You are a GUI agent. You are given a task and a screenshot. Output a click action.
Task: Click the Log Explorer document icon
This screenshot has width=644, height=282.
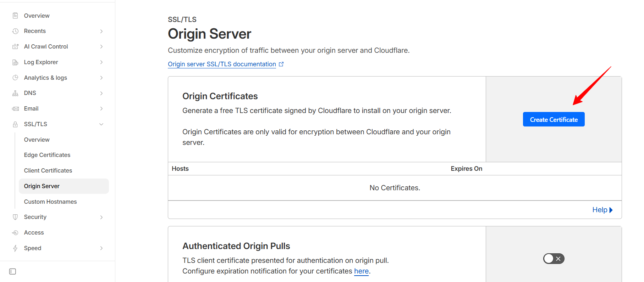15,62
